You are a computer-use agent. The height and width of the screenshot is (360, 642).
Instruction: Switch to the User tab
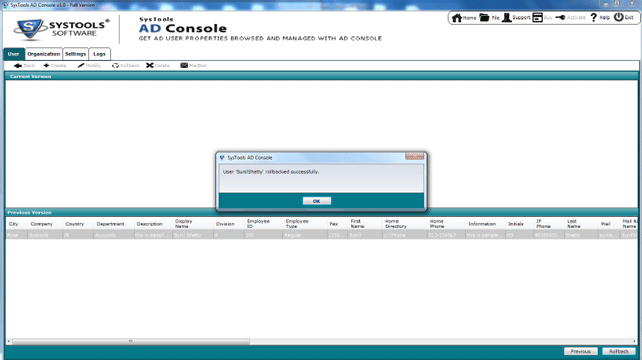(14, 54)
